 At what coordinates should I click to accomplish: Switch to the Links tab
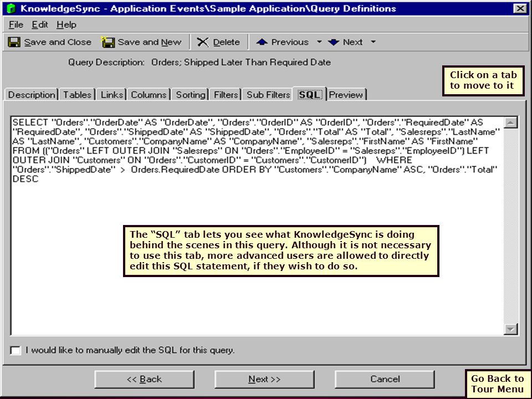[111, 95]
